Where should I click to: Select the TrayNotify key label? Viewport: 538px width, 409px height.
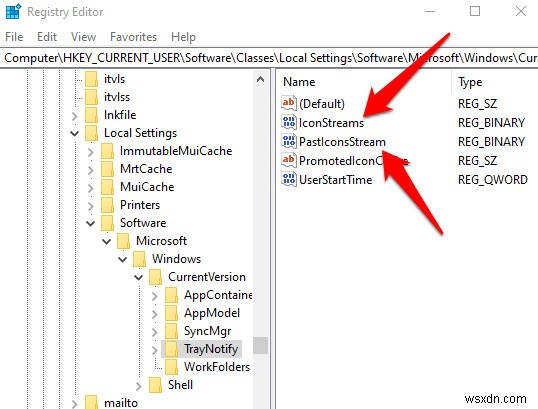point(211,349)
